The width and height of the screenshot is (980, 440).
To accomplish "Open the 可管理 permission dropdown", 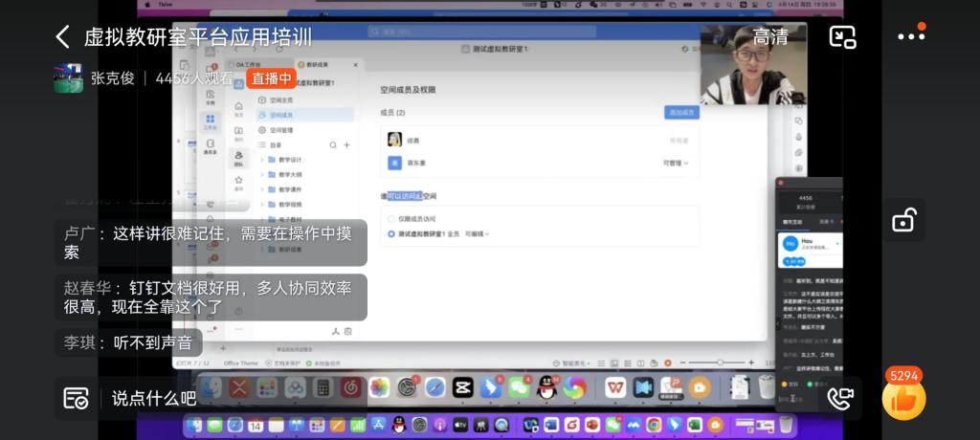I will click(675, 164).
